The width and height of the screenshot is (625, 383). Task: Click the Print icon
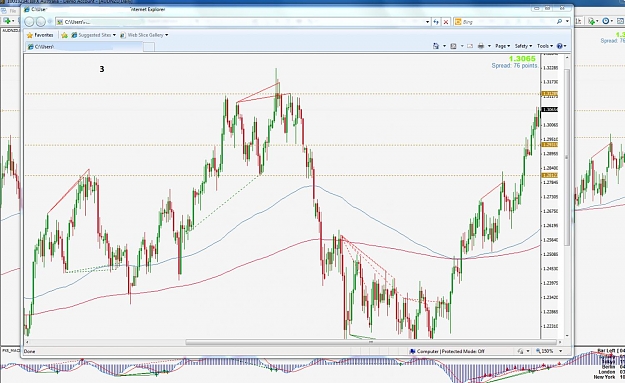pos(481,46)
